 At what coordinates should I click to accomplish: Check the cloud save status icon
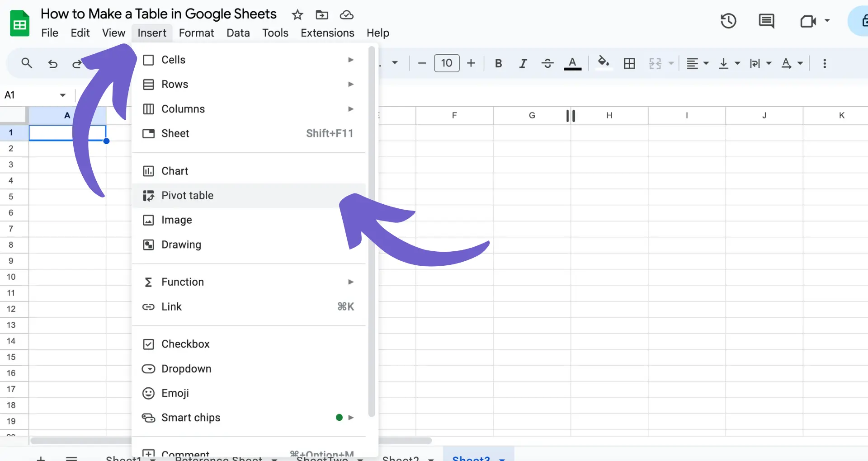pos(347,15)
